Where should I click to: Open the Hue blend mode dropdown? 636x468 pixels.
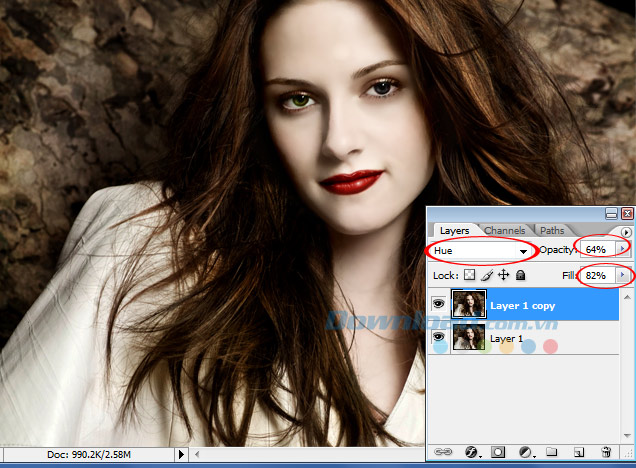[481, 251]
